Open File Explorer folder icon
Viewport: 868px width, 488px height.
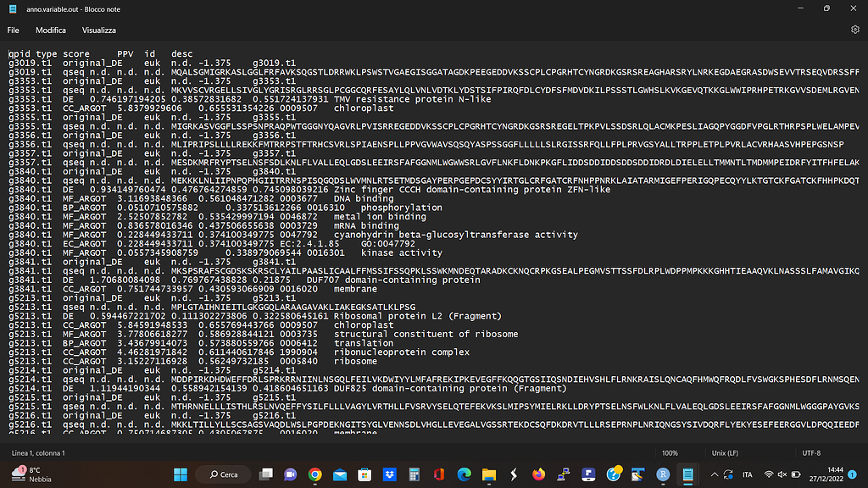point(489,474)
